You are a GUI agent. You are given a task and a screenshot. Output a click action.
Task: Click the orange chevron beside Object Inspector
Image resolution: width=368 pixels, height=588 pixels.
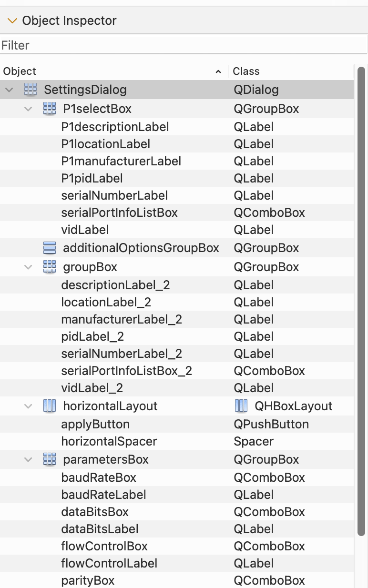12,20
